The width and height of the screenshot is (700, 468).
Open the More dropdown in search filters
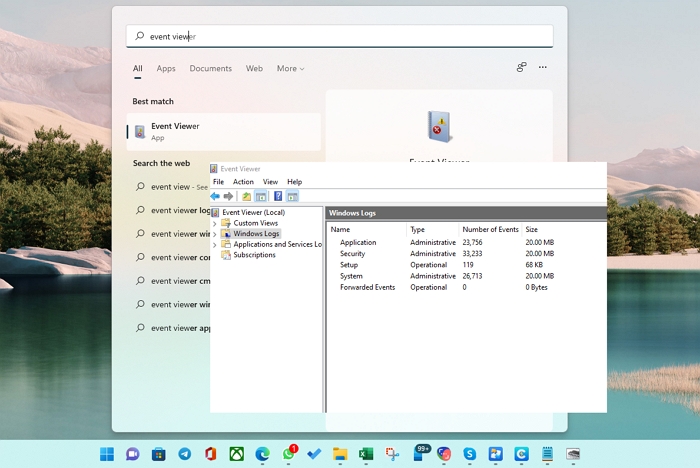[290, 68]
